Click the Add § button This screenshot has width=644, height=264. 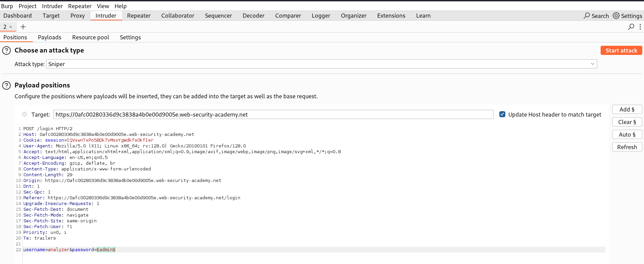(x=627, y=109)
